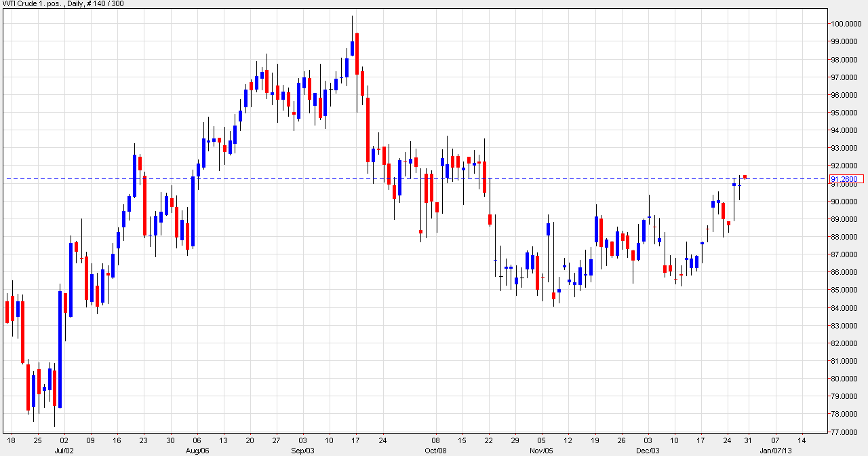
Task: Click the day label 16 on time axis
Action: click(x=117, y=439)
